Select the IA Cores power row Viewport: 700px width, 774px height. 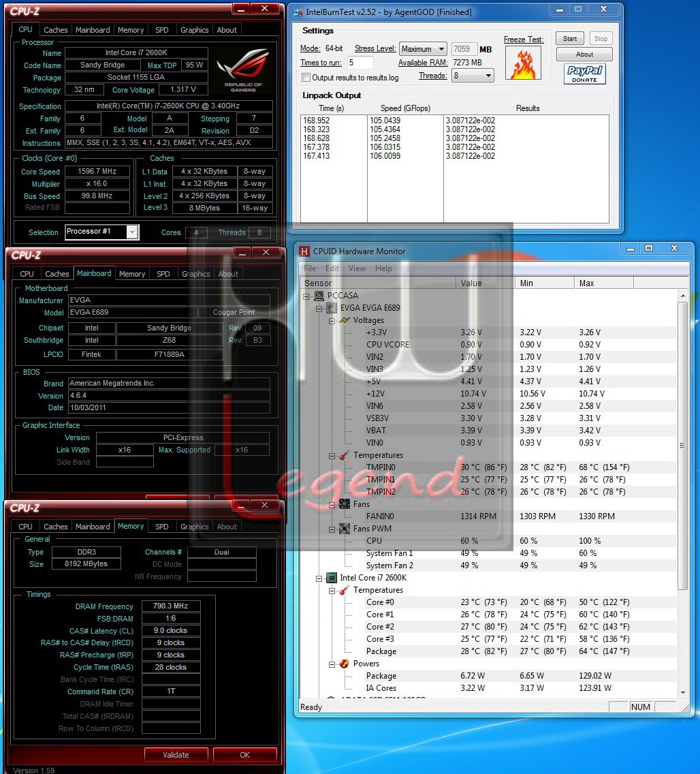(488, 688)
